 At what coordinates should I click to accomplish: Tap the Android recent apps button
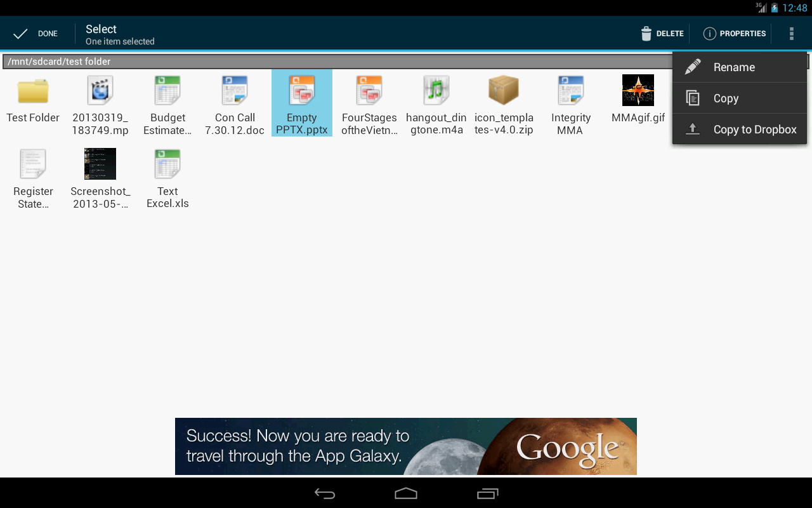click(x=487, y=493)
